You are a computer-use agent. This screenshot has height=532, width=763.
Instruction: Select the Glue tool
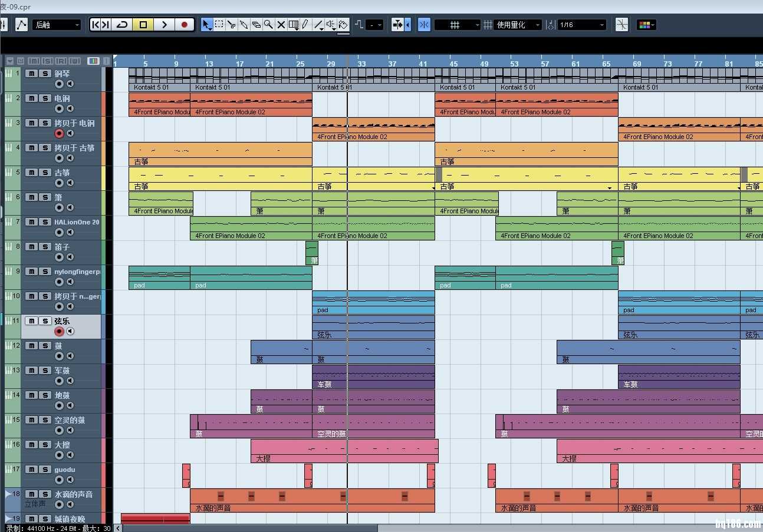point(244,25)
